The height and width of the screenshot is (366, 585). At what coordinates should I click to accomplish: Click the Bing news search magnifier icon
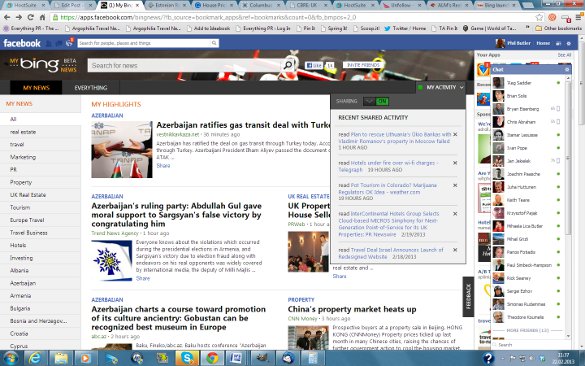pos(288,65)
